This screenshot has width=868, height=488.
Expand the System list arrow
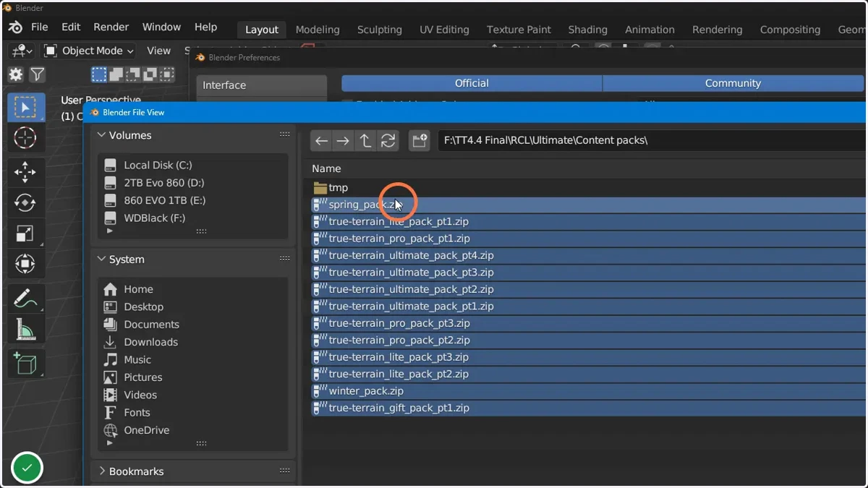point(110,443)
